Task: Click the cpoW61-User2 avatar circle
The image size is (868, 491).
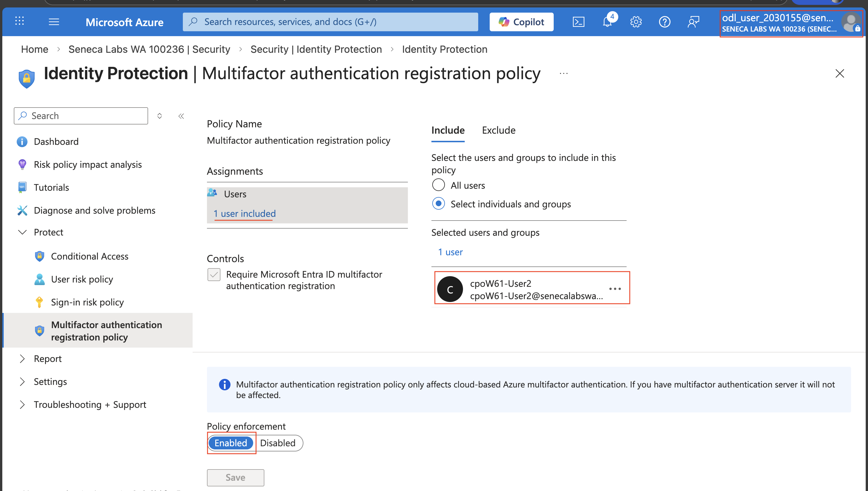Action: point(450,289)
